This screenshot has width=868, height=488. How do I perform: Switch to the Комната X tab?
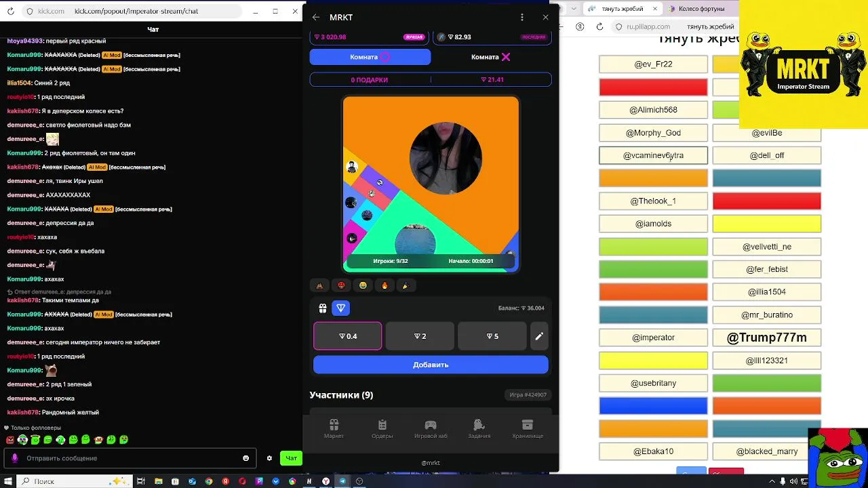491,57
